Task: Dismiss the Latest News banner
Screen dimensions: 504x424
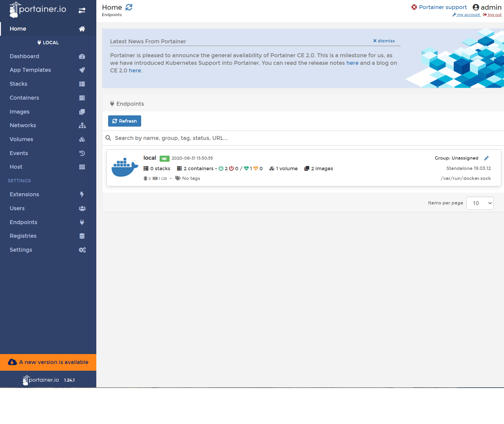Action: (x=384, y=41)
